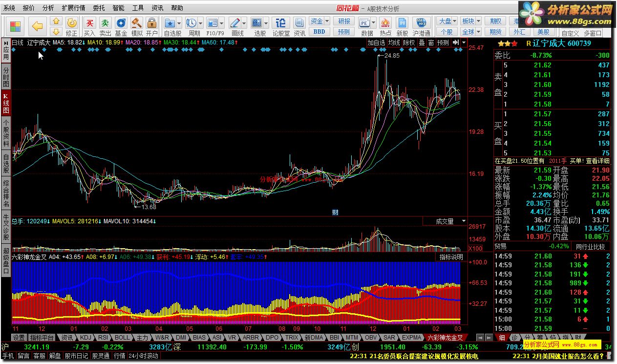Image resolution: width=617 pixels, height=364 pixels.
Task: Click the 周期 period clock icon
Action: [x=191, y=23]
